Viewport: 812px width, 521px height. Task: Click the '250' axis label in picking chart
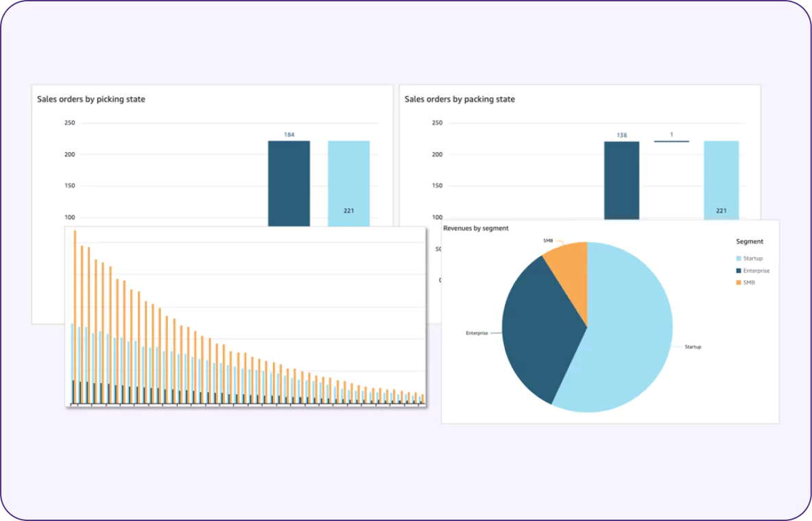click(69, 123)
